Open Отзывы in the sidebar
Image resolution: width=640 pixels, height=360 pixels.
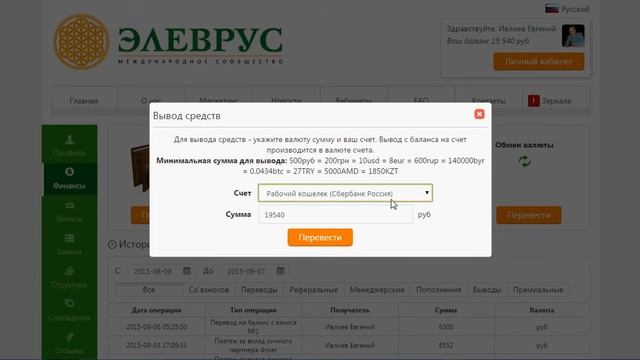pos(69,343)
